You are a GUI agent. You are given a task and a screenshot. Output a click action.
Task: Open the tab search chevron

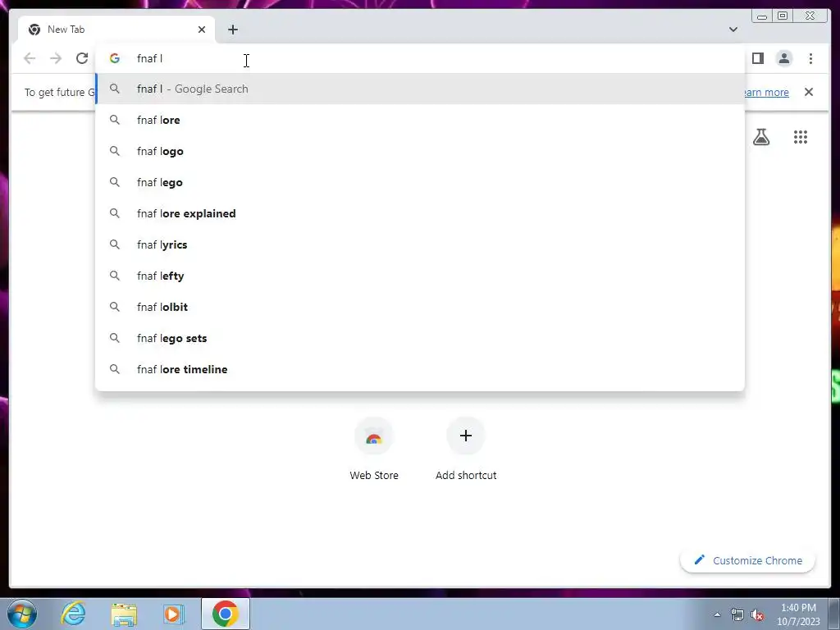pyautogui.click(x=733, y=30)
